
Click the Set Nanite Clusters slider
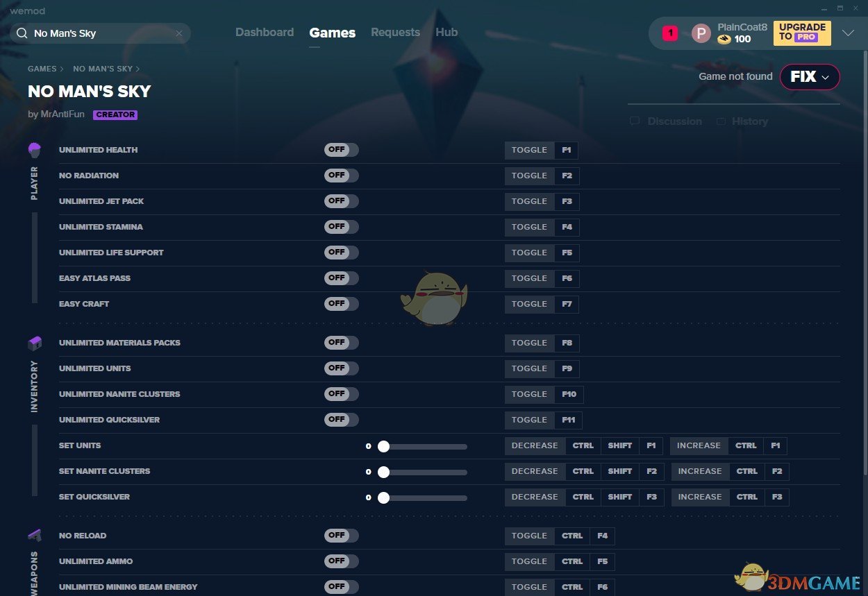coord(422,472)
